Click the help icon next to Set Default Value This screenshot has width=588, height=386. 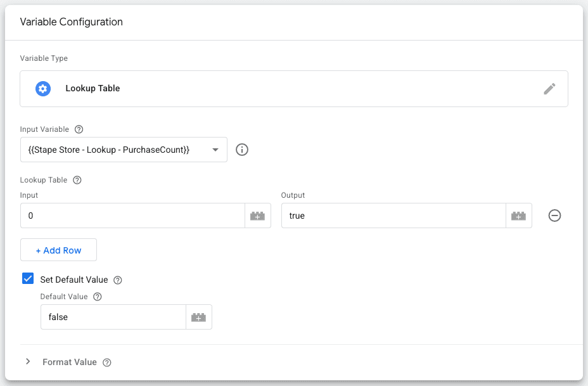pyautogui.click(x=117, y=279)
